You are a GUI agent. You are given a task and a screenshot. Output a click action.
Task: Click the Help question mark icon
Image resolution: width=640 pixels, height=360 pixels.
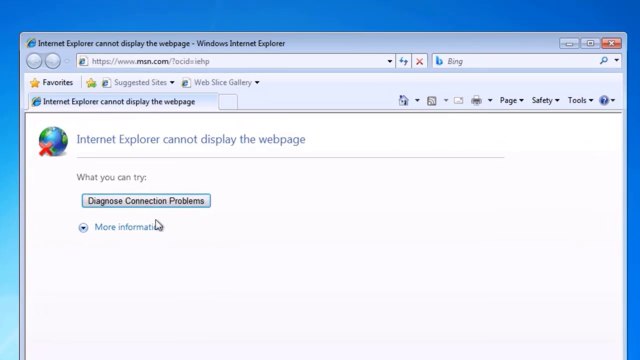click(x=604, y=100)
